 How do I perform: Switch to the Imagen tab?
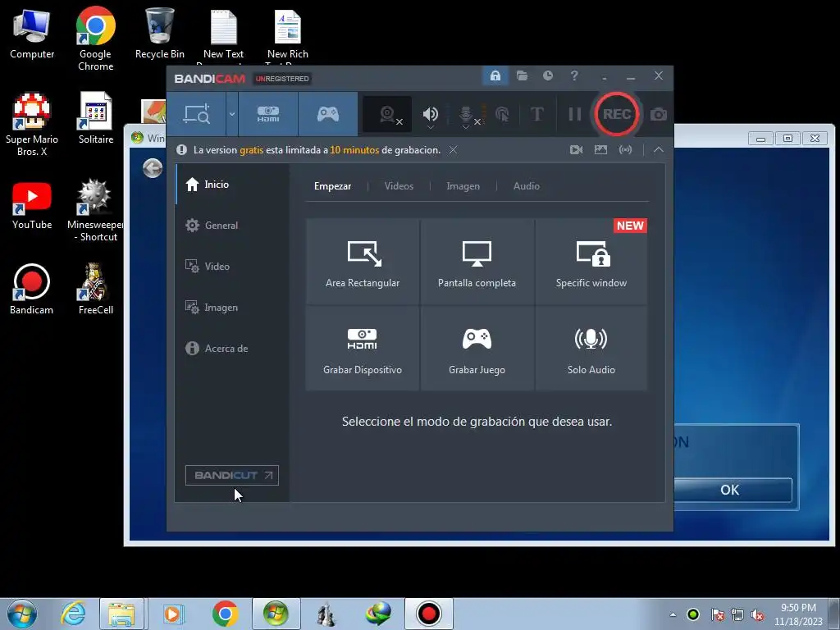[x=463, y=186]
